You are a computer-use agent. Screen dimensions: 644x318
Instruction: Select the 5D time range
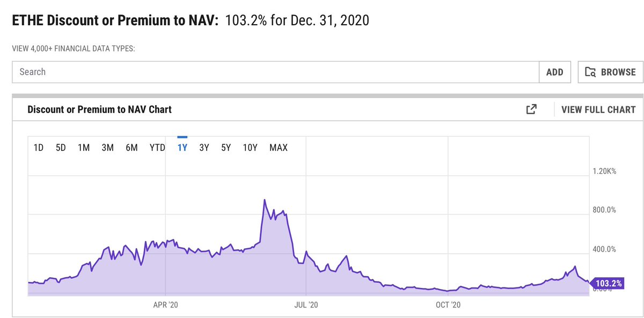[x=61, y=147]
